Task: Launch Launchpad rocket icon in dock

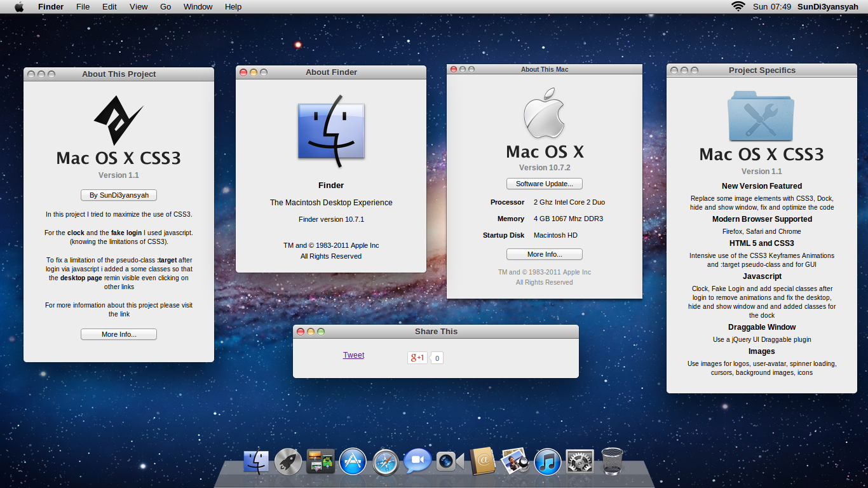Action: 288,461
